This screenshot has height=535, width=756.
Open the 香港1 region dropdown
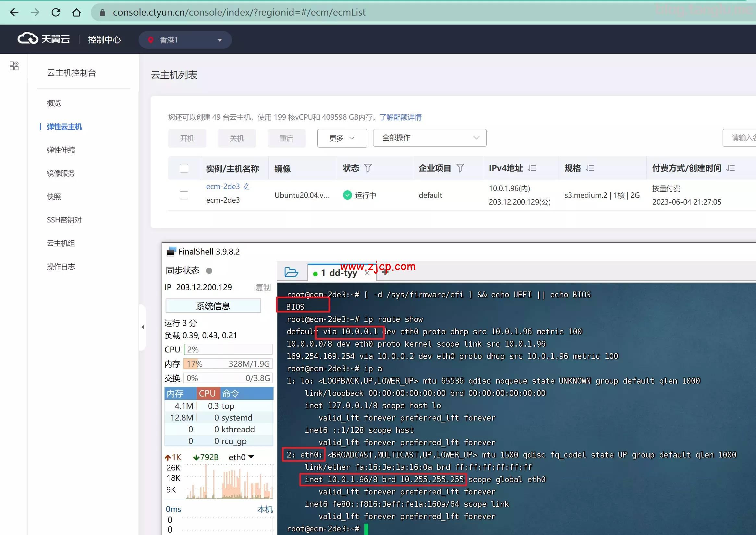(185, 40)
